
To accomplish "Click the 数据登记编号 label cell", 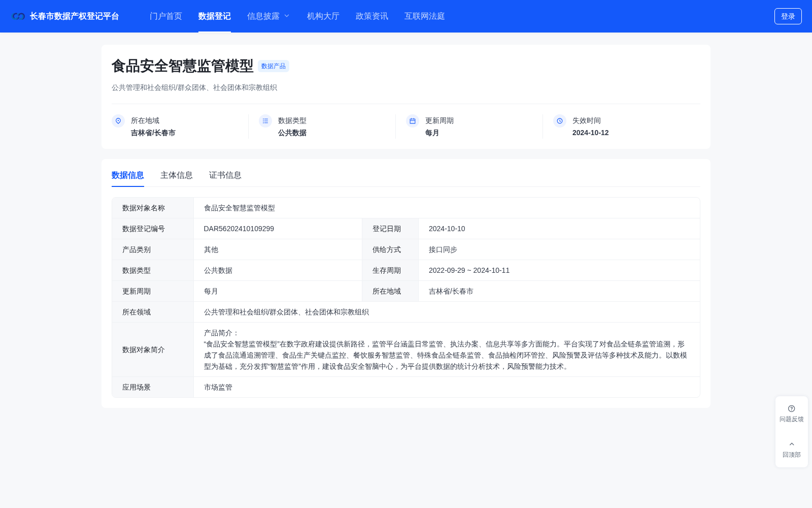I will 153,229.
